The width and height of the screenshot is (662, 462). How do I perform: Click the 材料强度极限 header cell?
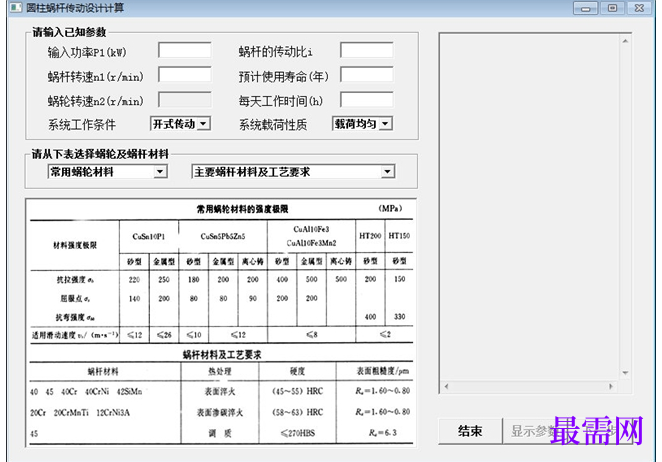[75, 245]
